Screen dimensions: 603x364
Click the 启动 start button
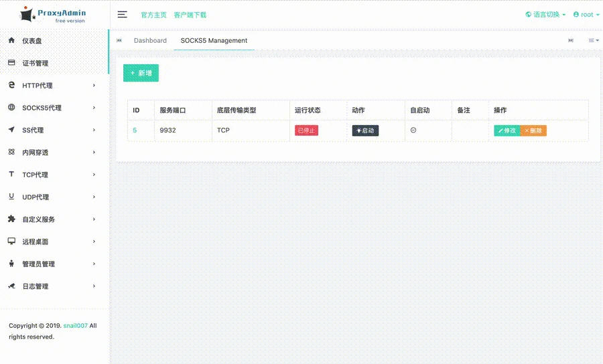(365, 130)
